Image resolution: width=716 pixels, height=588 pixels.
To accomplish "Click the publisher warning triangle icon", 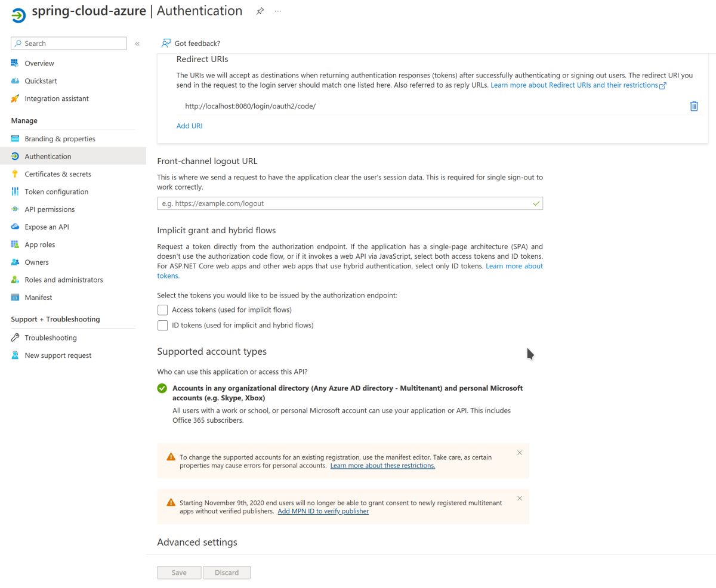I will (x=171, y=502).
